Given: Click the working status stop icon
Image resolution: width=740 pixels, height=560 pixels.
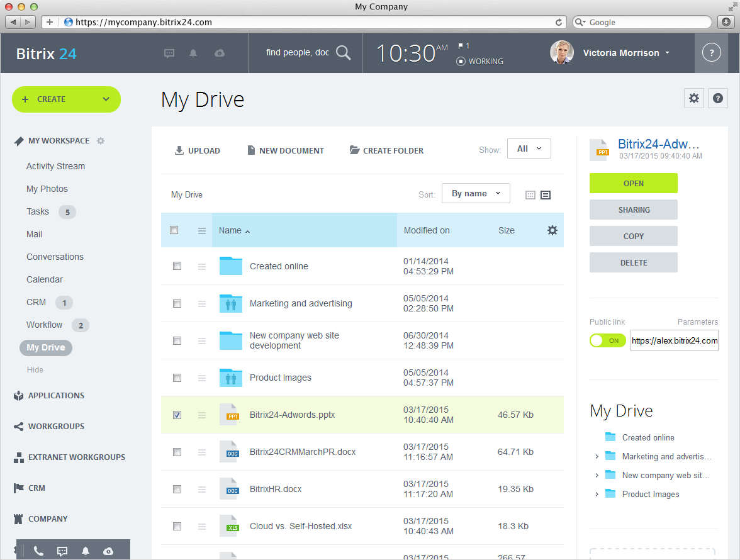Looking at the screenshot, I should 461,61.
